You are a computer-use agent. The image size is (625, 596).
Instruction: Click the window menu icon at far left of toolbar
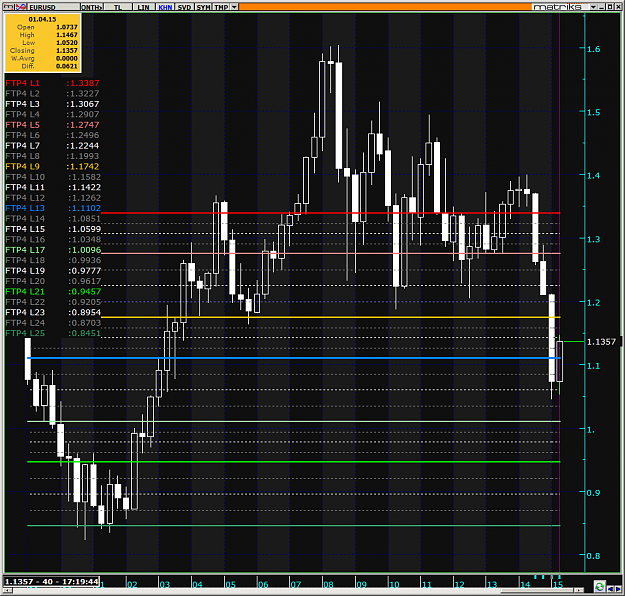pos(9,7)
